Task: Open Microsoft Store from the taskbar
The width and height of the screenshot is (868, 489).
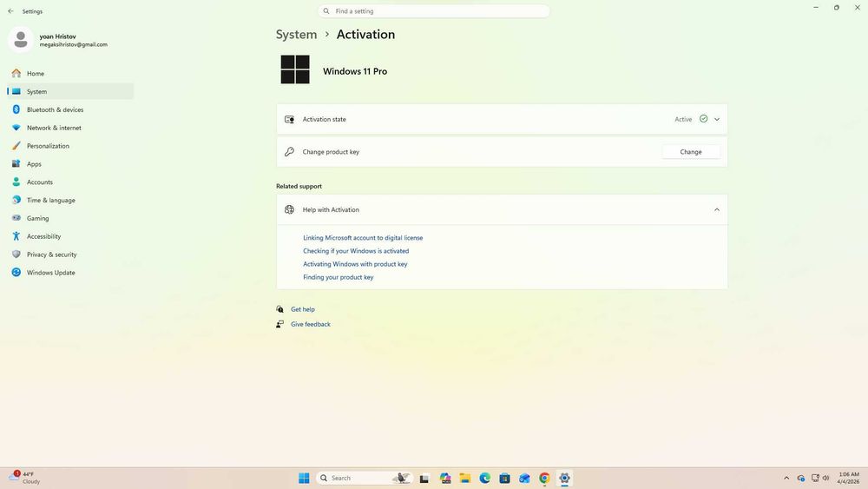Action: point(505,478)
